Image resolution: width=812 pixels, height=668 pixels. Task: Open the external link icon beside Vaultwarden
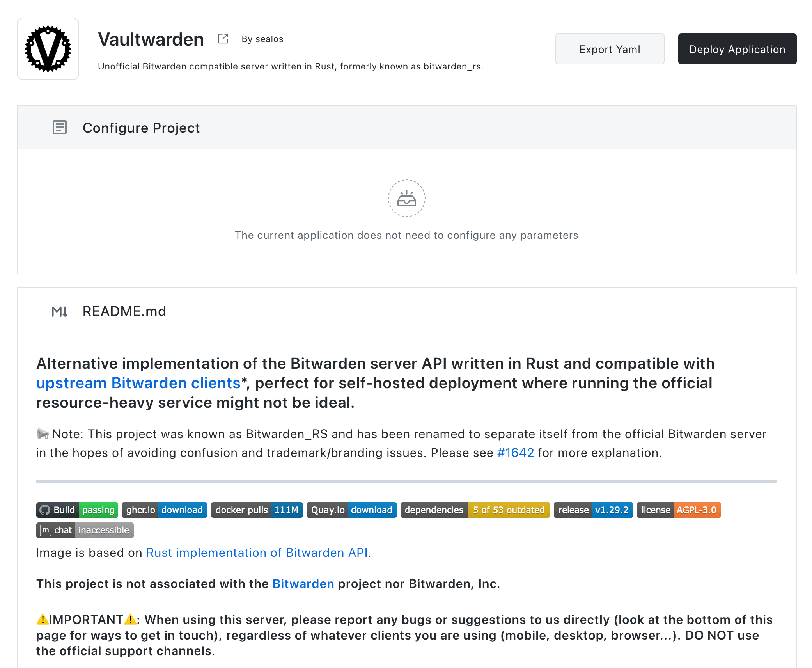[223, 39]
